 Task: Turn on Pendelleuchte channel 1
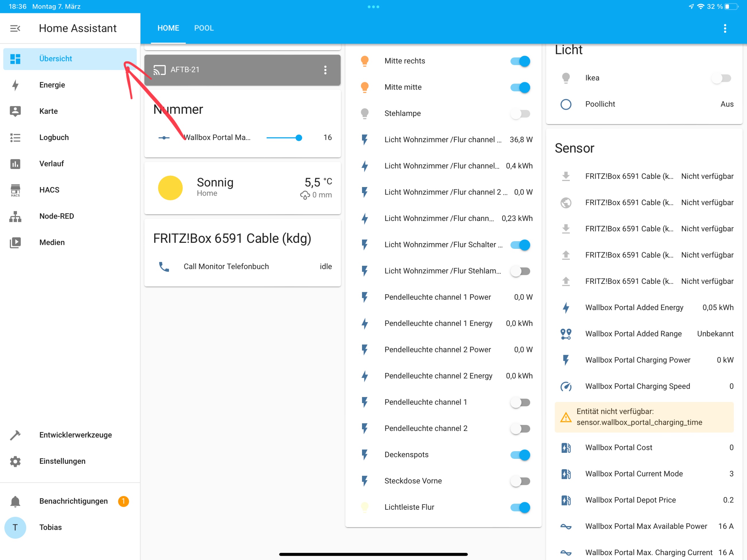click(520, 403)
